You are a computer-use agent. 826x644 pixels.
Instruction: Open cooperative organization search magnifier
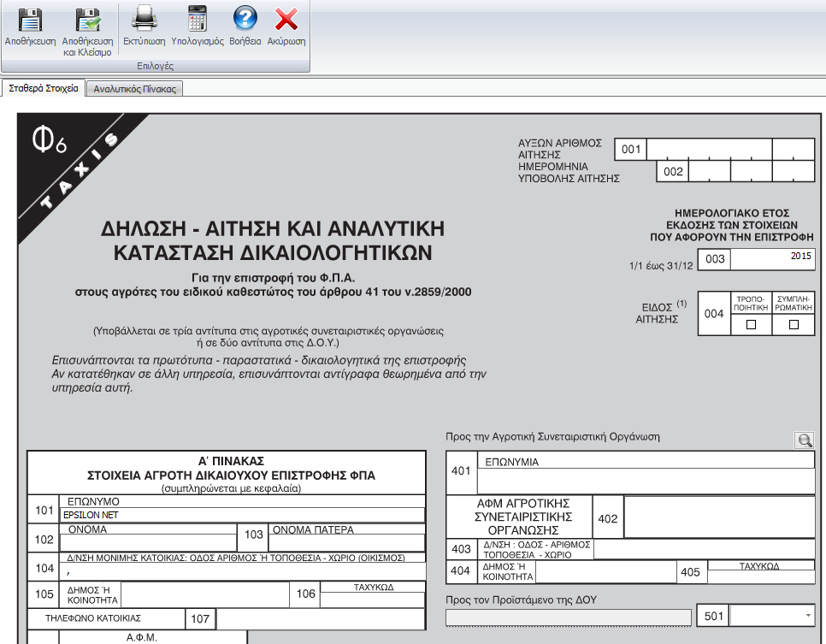point(805,440)
